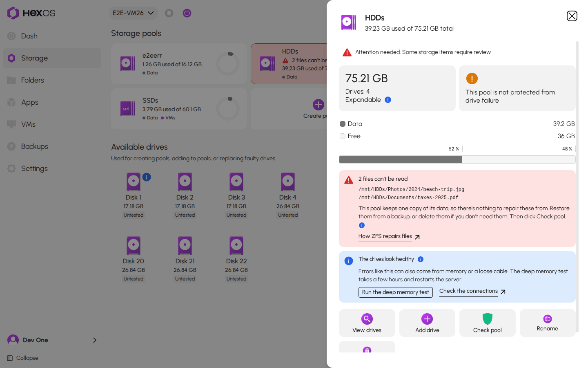The width and height of the screenshot is (588, 368).
Task: Run the deep memory test
Action: point(395,292)
